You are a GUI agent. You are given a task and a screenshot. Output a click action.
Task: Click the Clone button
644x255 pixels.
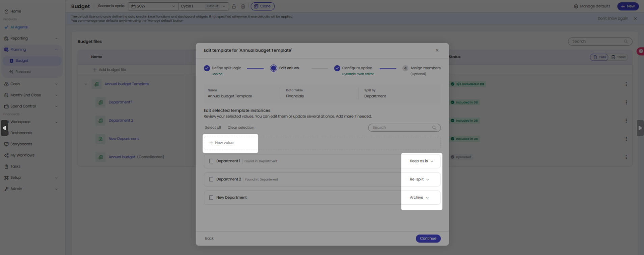click(263, 6)
